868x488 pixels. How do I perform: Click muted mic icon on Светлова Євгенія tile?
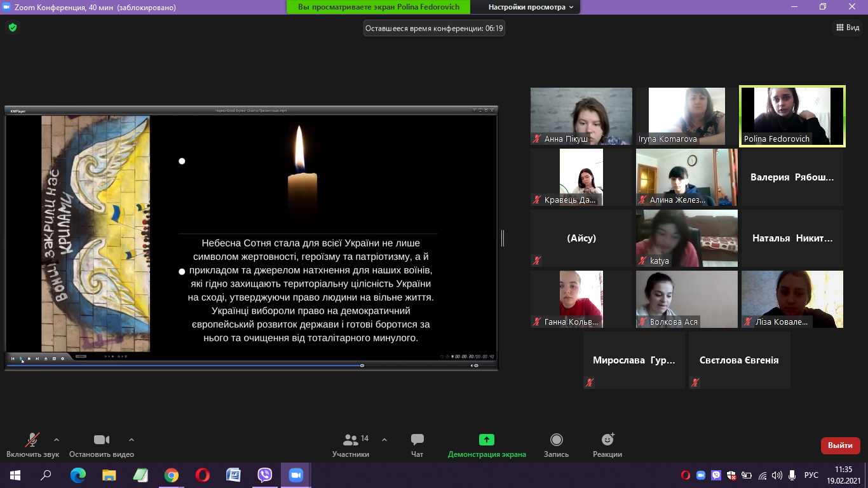695,383
